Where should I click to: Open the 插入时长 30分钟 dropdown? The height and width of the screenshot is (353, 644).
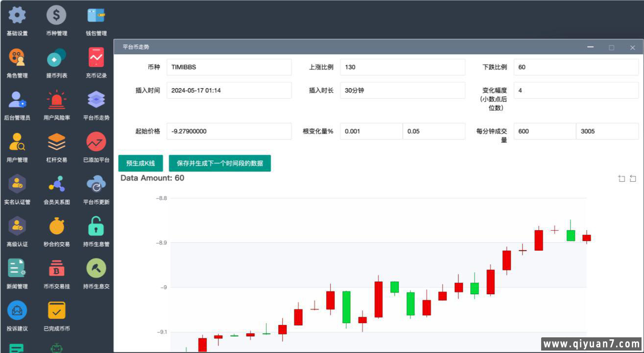pyautogui.click(x=402, y=90)
